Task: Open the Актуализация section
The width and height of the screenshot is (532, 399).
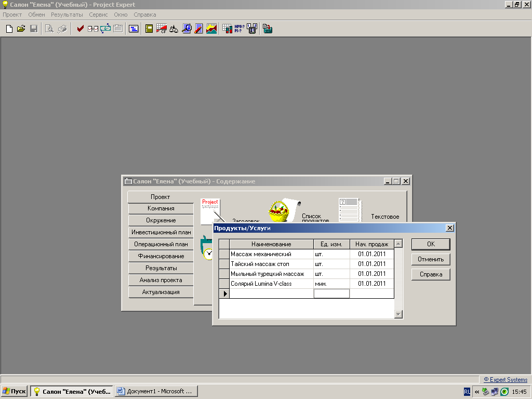Action: pos(161,292)
